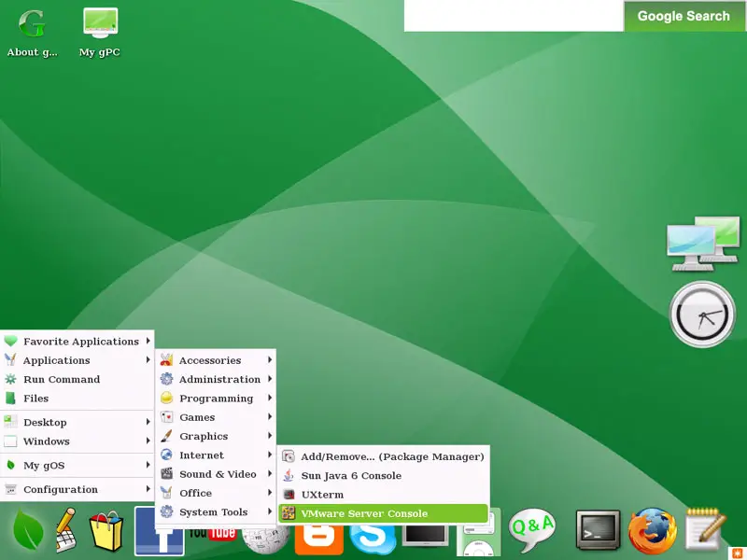Open the Administration category
This screenshot has width=747, height=560.
click(x=216, y=379)
